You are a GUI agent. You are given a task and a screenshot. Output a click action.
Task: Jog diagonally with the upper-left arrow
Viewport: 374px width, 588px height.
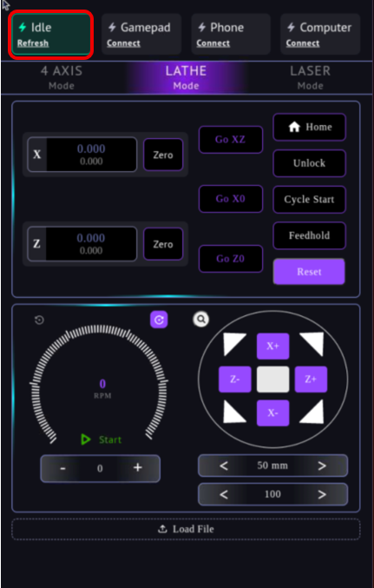click(234, 344)
